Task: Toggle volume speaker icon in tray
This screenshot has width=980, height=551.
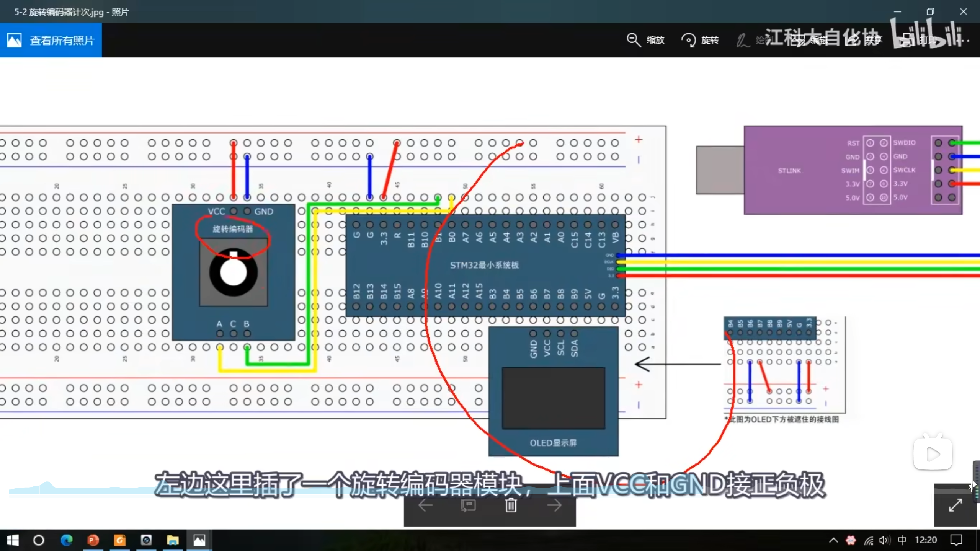Action: [884, 540]
